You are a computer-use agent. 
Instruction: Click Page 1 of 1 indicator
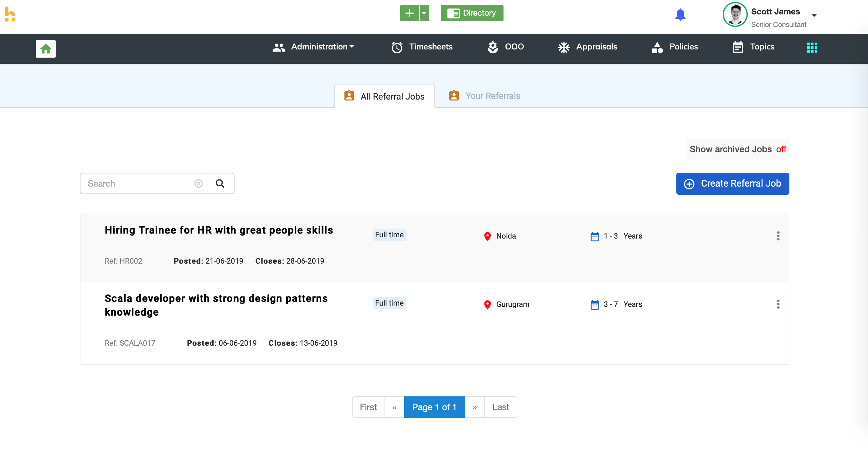coord(434,407)
